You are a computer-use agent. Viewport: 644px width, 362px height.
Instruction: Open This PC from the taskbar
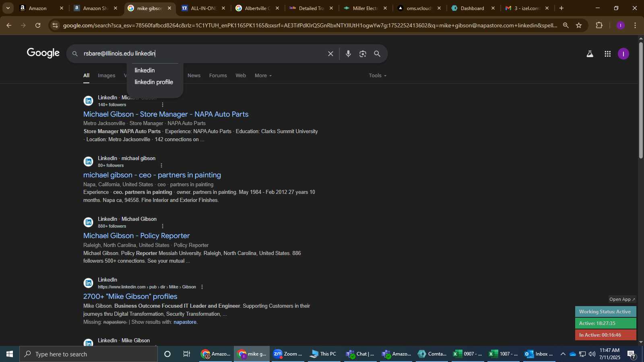click(x=323, y=354)
